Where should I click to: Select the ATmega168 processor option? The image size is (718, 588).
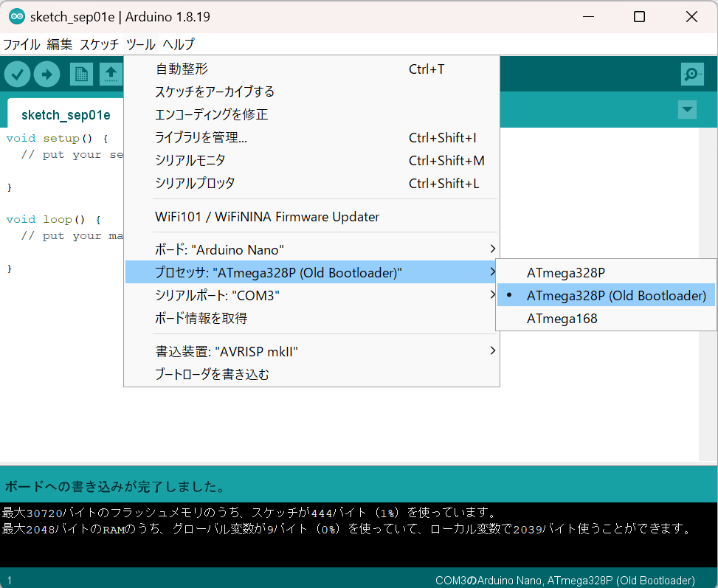pyautogui.click(x=605, y=318)
